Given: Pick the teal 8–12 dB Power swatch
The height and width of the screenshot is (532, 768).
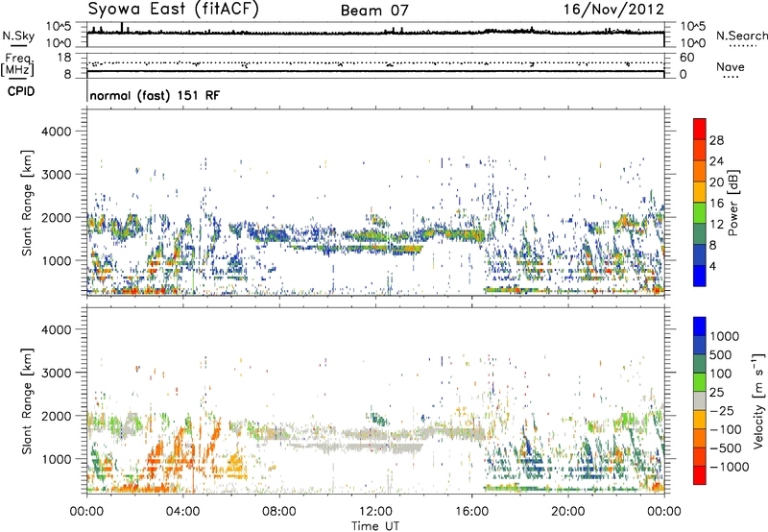Looking at the screenshot, I should tap(700, 234).
